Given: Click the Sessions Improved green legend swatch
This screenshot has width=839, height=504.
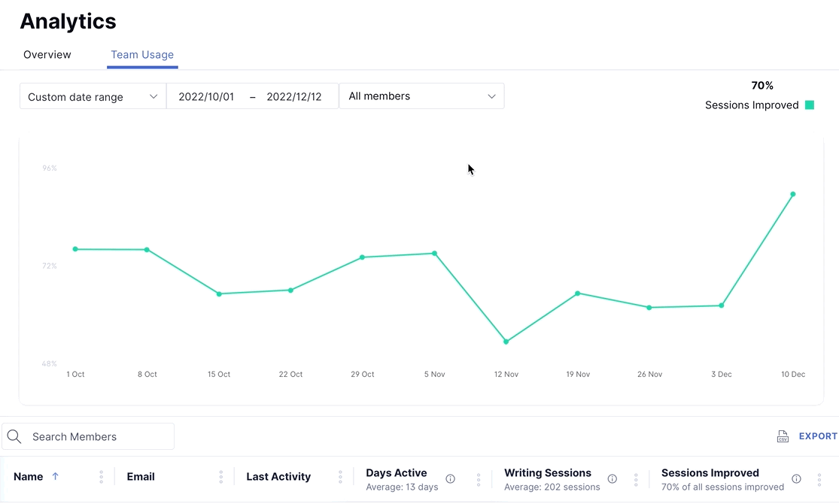Looking at the screenshot, I should 810,105.
